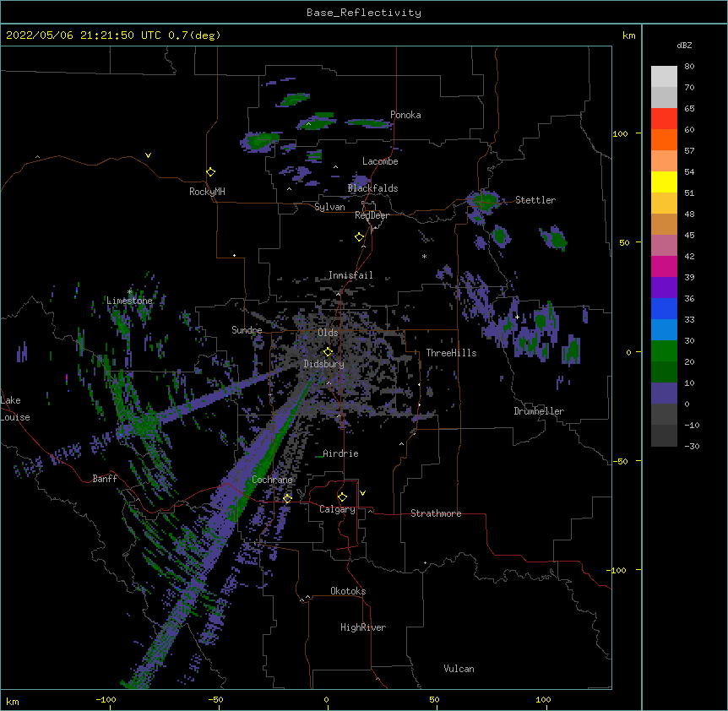Click the Calgary city label
This screenshot has height=711, width=728.
(337, 509)
